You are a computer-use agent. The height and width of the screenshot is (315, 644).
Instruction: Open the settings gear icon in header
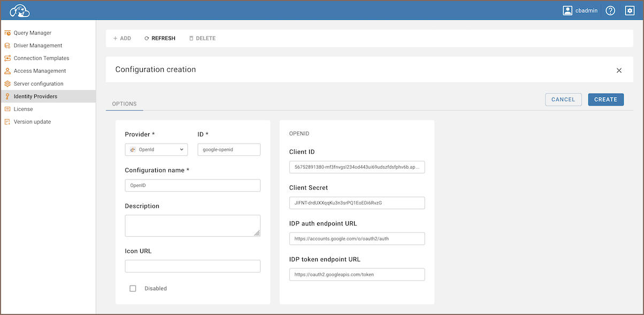pos(630,11)
